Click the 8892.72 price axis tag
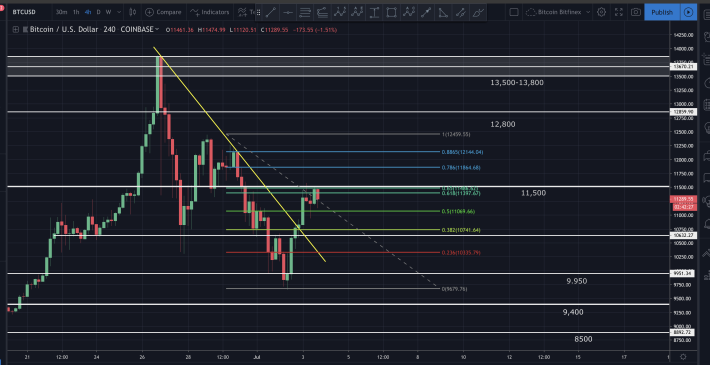 click(x=683, y=332)
